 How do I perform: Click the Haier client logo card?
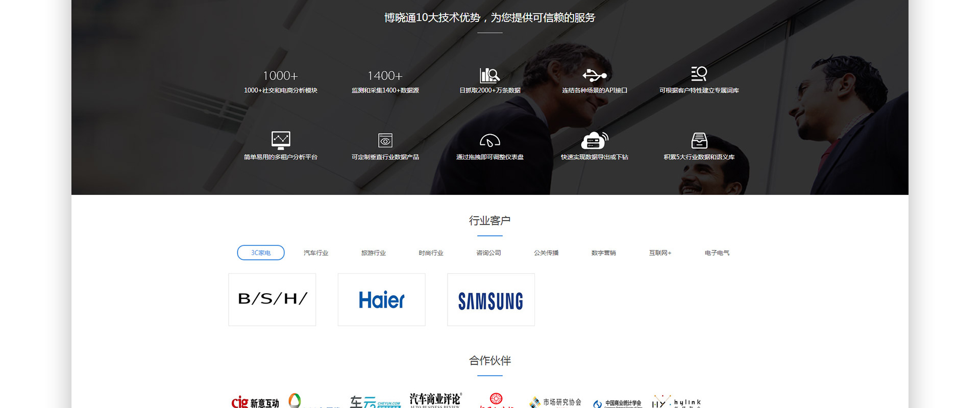coord(381,299)
